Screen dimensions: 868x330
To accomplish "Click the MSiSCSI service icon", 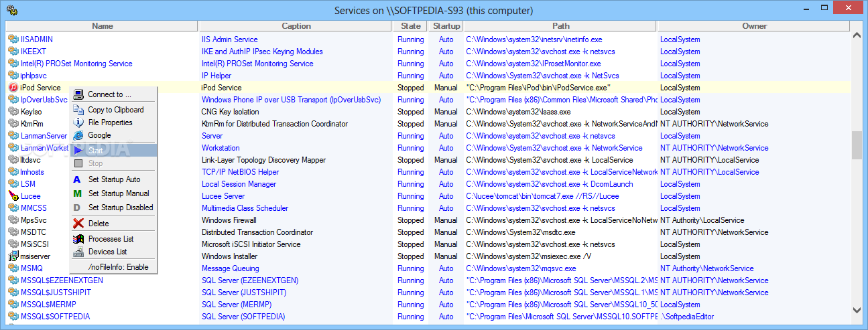I will [x=13, y=244].
